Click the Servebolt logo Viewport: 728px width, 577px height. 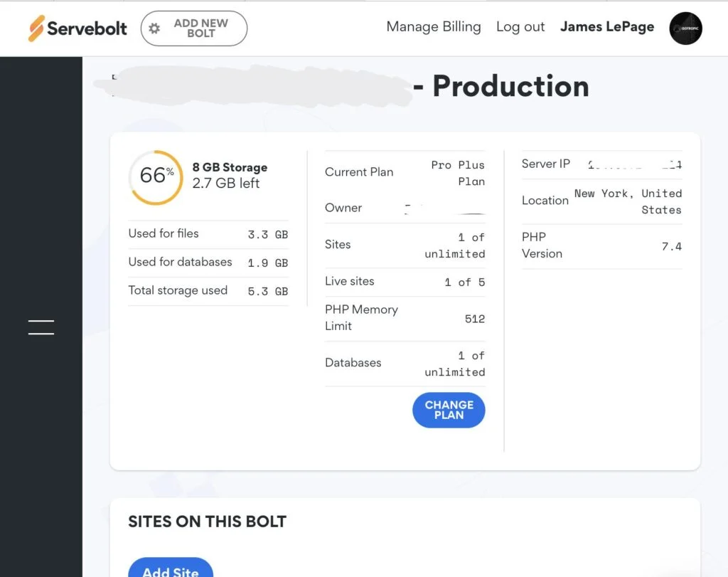[77, 28]
